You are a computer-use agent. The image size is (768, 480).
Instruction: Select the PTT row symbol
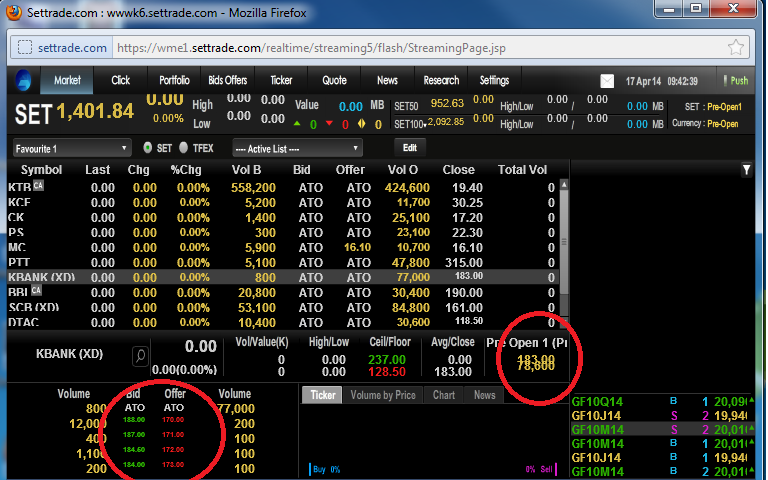point(19,263)
